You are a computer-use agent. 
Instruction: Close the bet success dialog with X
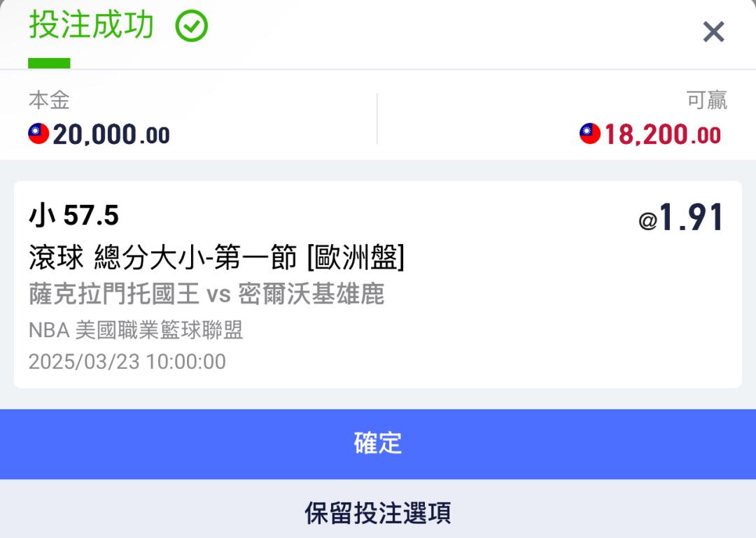(x=713, y=31)
